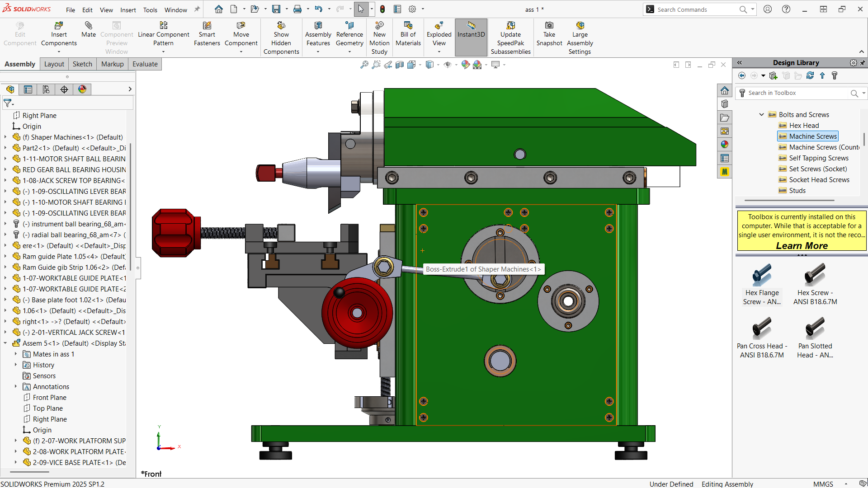
Task: Click Show Hidden Components button
Action: 281,38
